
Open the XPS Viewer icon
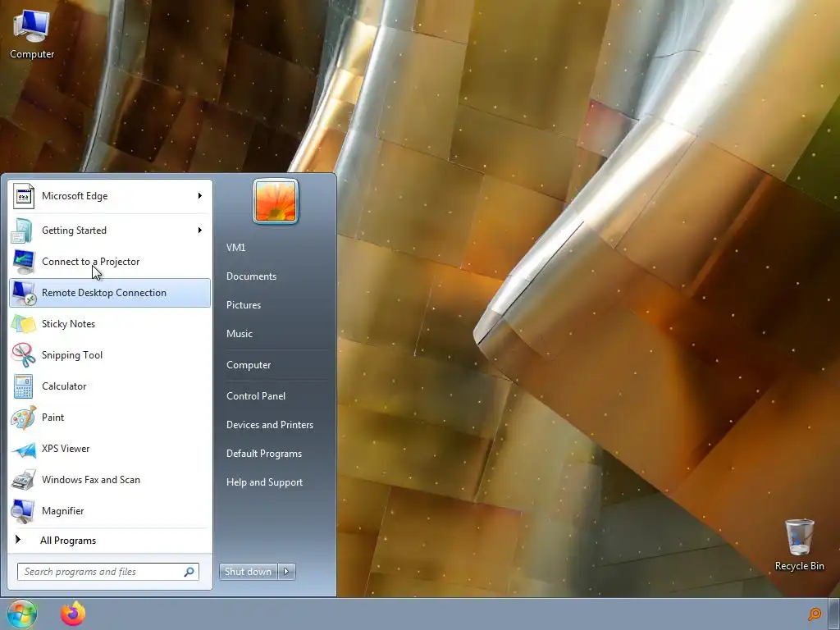(x=24, y=449)
